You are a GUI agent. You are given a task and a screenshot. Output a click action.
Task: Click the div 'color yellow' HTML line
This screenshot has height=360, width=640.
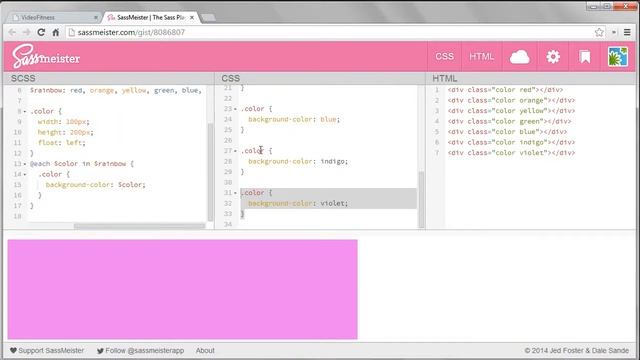tap(511, 111)
